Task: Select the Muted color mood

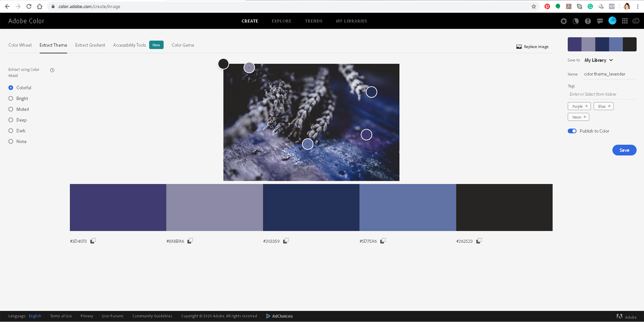Action: click(11, 109)
